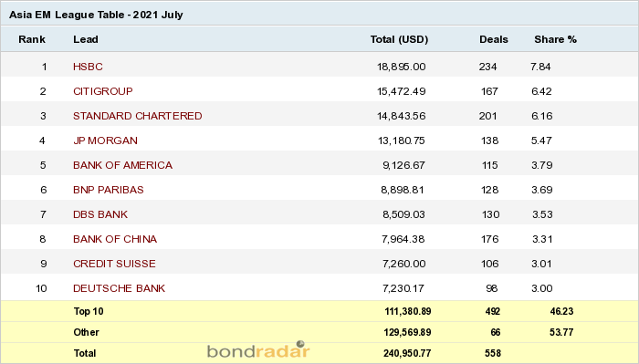
Task: Click the bondradar logo
Action: (258, 350)
